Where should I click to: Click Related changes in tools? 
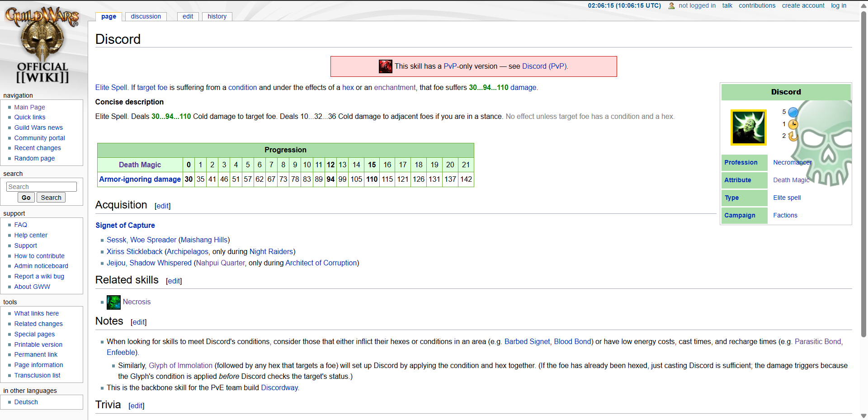pos(38,324)
